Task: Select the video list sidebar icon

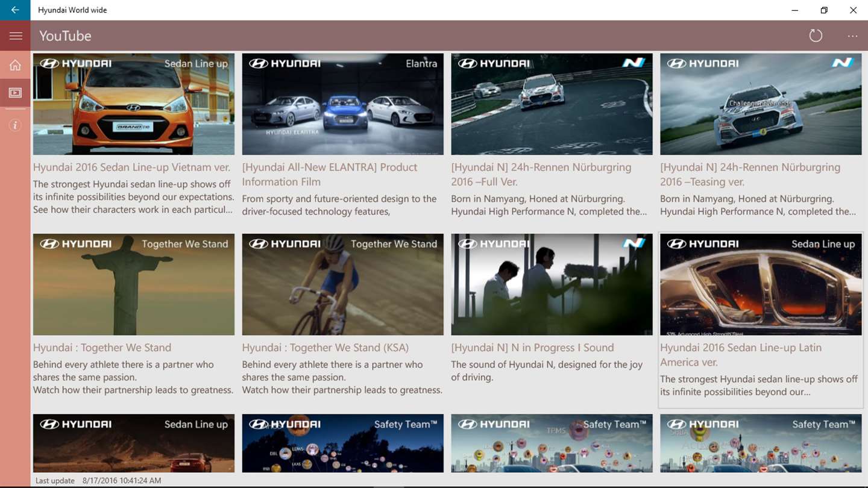Action: point(15,93)
